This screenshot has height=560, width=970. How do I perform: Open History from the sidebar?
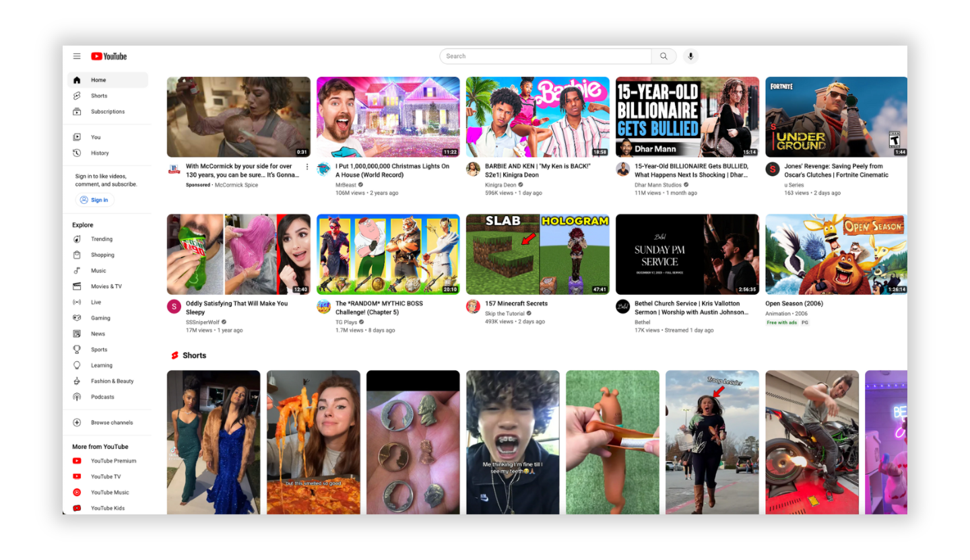pos(100,153)
